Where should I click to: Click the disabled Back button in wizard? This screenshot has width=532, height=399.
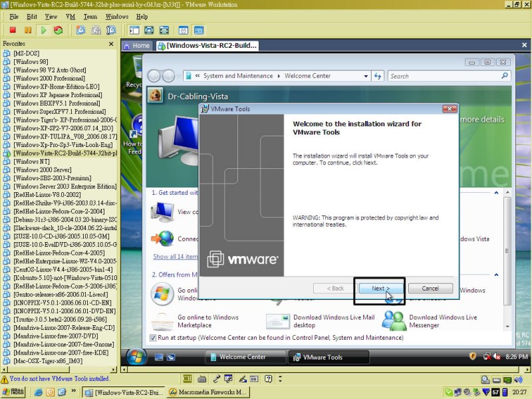(x=335, y=289)
